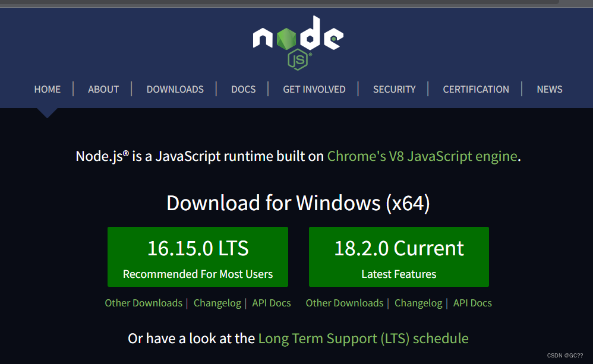This screenshot has height=364, width=593.
Task: Select GET INVOLVED in navigation
Action: coord(314,89)
